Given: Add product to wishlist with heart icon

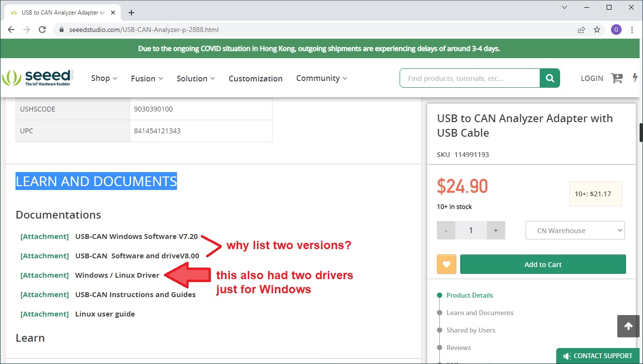Looking at the screenshot, I should [x=447, y=264].
